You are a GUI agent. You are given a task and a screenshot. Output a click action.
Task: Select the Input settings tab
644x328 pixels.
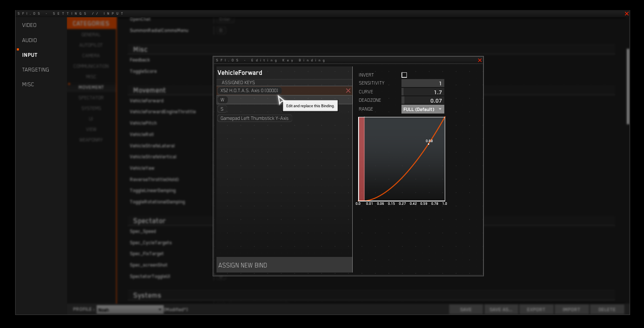(30, 55)
